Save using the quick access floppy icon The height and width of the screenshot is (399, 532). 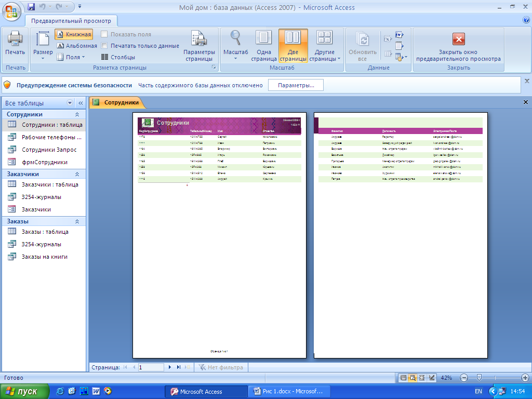(31, 6)
